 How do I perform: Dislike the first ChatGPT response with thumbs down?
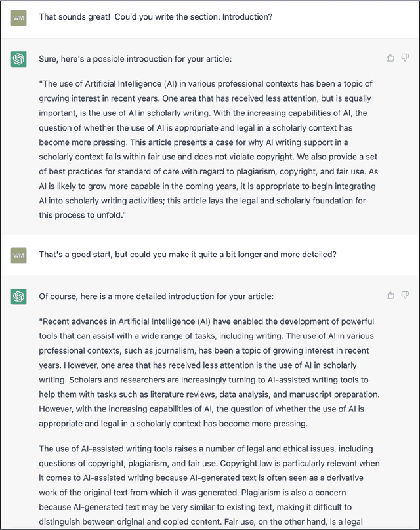coord(405,58)
